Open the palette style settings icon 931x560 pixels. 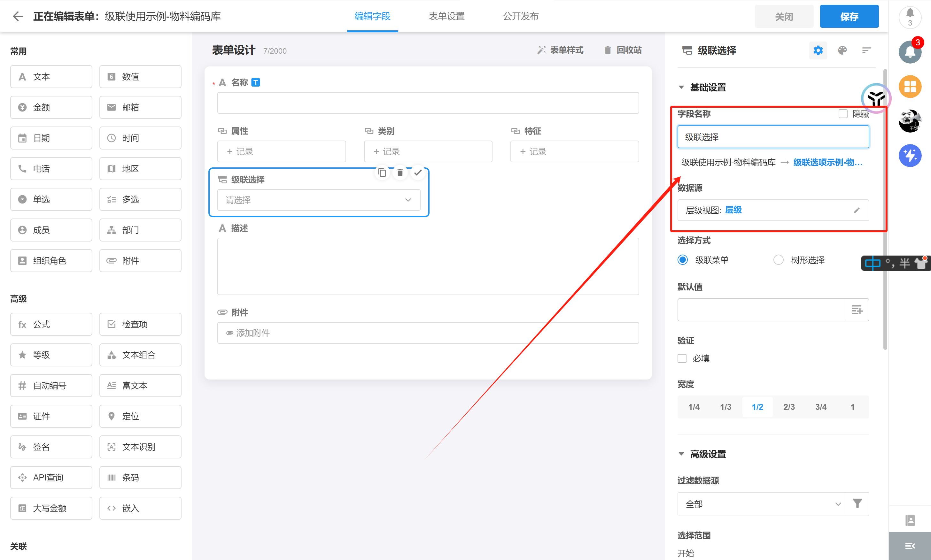pyautogui.click(x=842, y=50)
